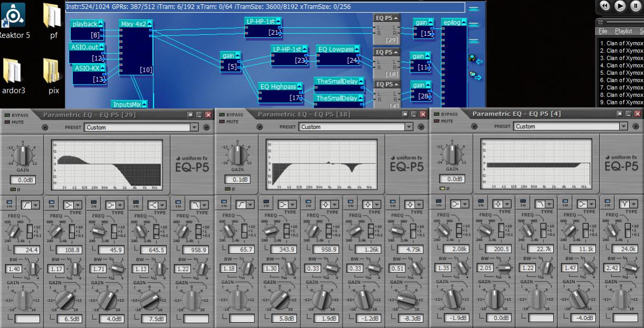Collapse the EQ Lowpass module arrow

point(357,49)
